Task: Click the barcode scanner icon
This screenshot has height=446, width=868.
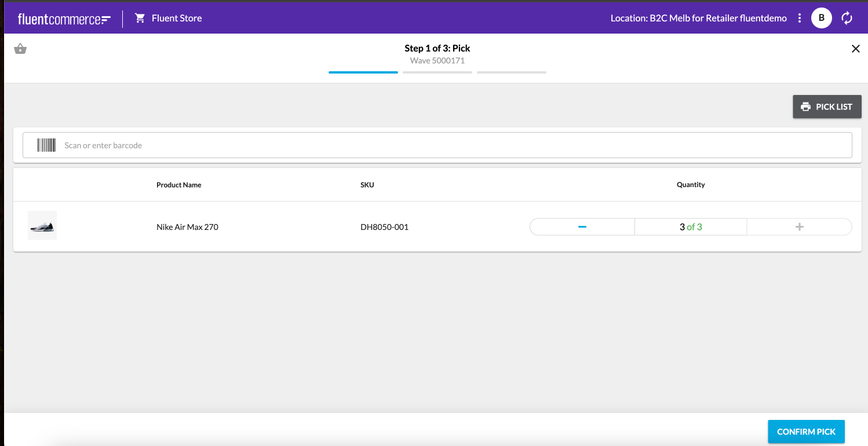Action: point(46,145)
